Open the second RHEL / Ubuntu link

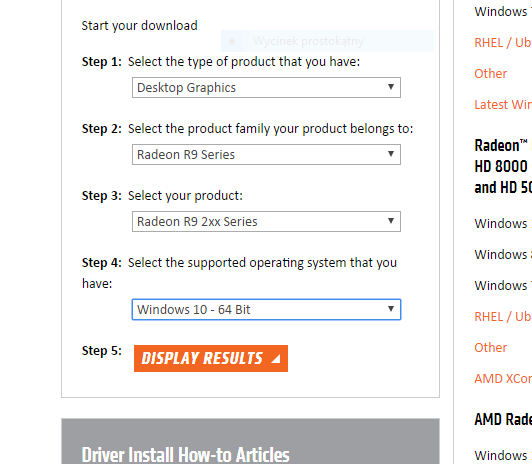[503, 316]
